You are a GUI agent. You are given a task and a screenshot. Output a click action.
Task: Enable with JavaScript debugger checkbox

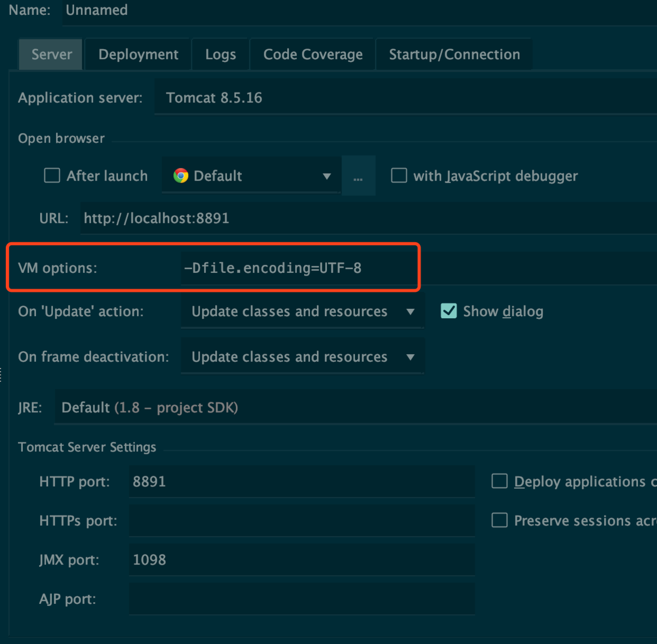tap(399, 175)
